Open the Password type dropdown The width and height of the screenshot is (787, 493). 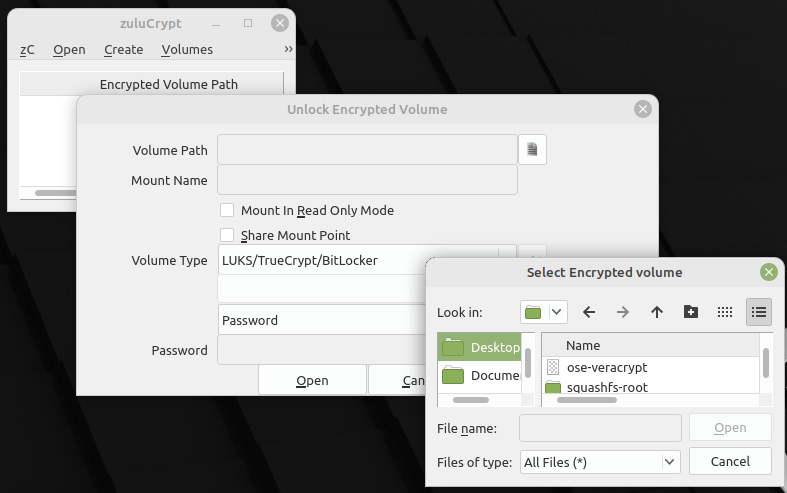pos(321,320)
